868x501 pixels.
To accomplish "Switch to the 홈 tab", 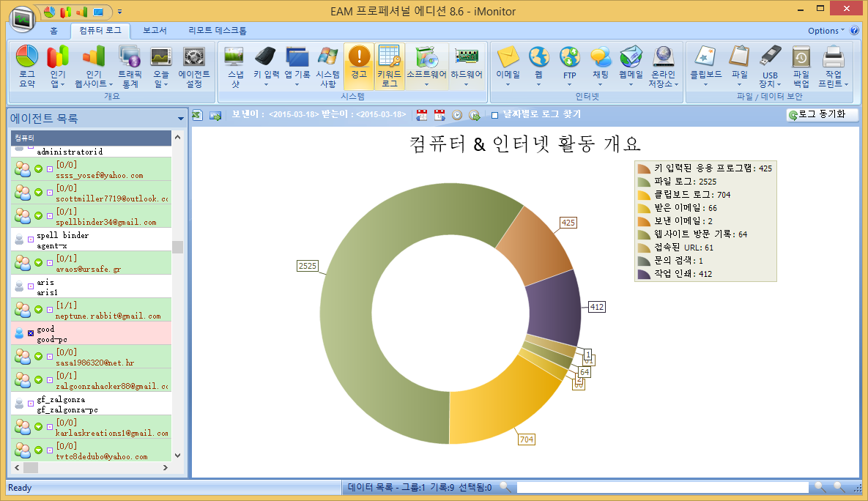I will pos(53,31).
